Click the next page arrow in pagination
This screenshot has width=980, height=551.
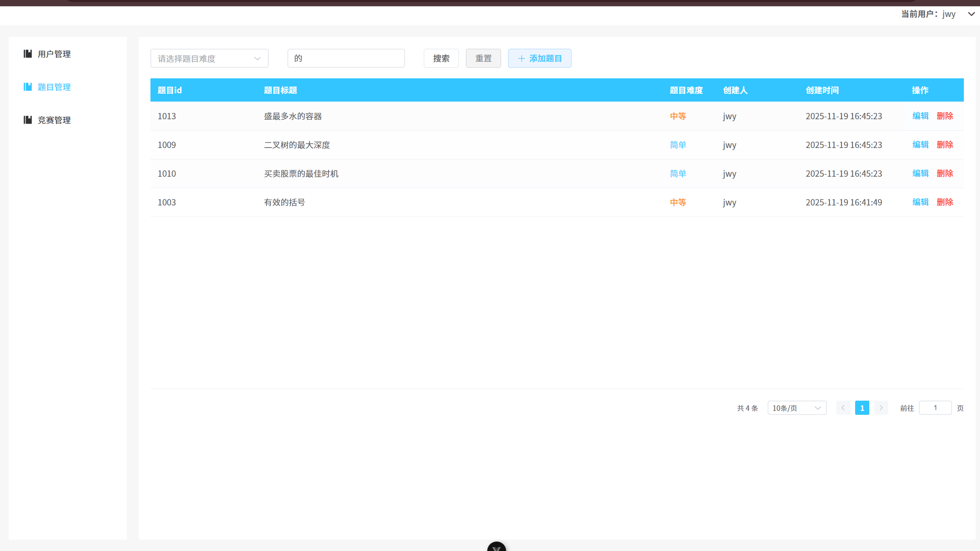[x=881, y=408]
